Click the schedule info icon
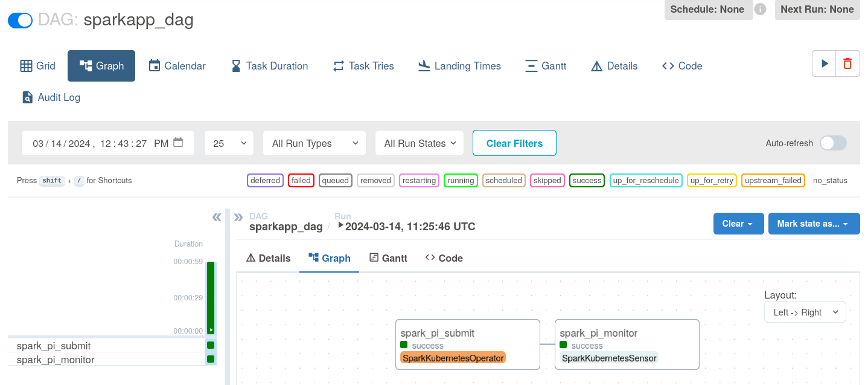The width and height of the screenshot is (868, 385). [761, 9]
